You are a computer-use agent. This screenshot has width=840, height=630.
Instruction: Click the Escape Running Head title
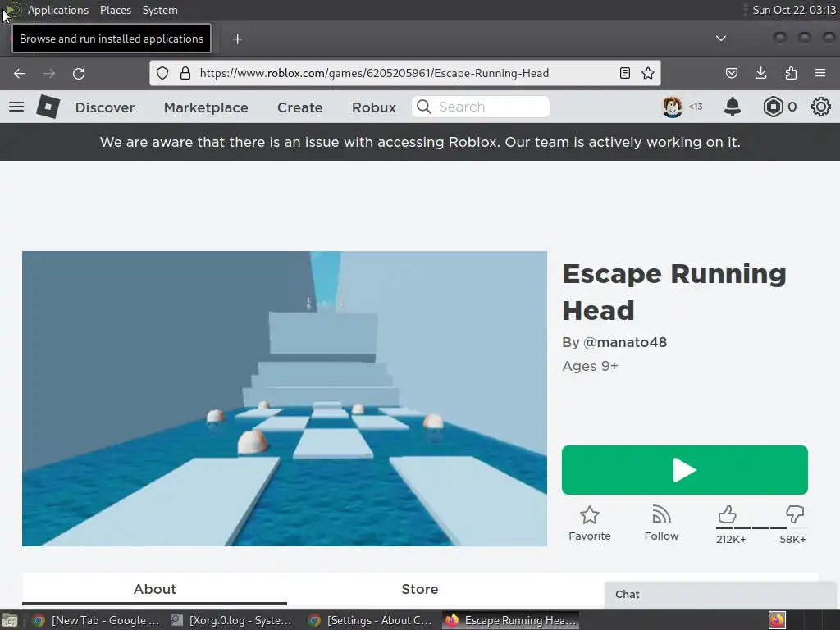pos(674,292)
